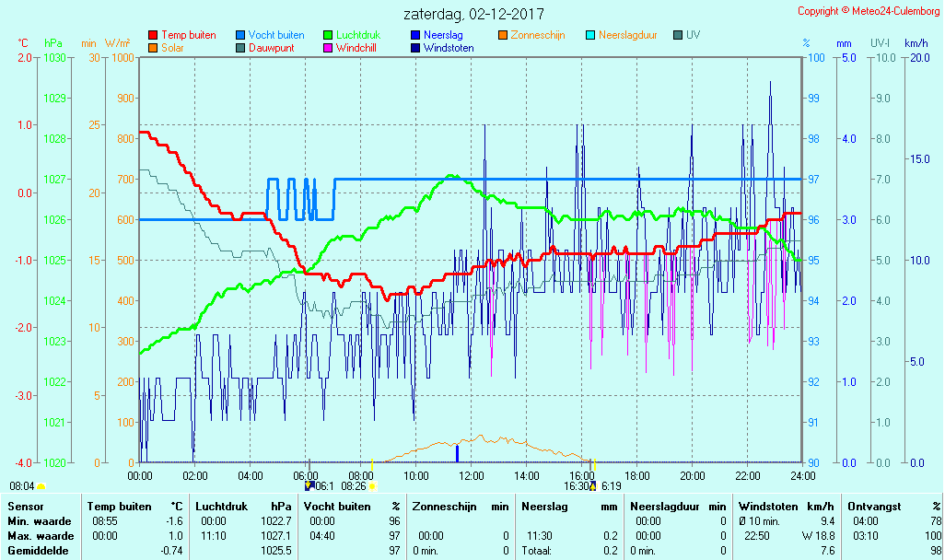Click the UV legend label
Image resolution: width=945 pixels, height=560 pixels.
(x=693, y=35)
